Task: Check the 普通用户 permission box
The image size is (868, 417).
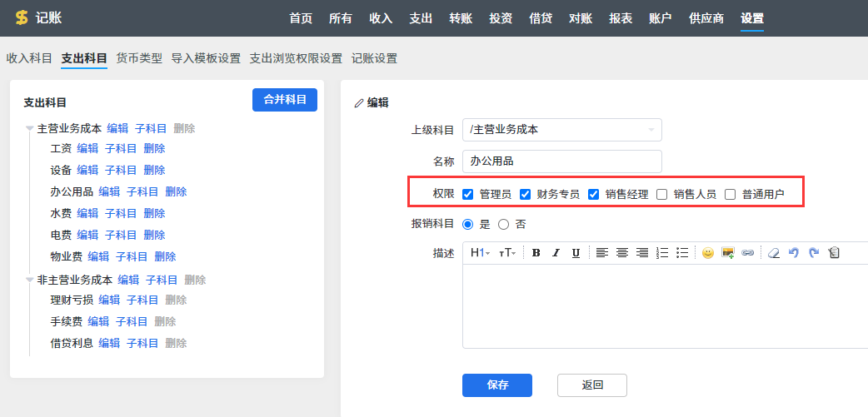Action: coord(731,195)
